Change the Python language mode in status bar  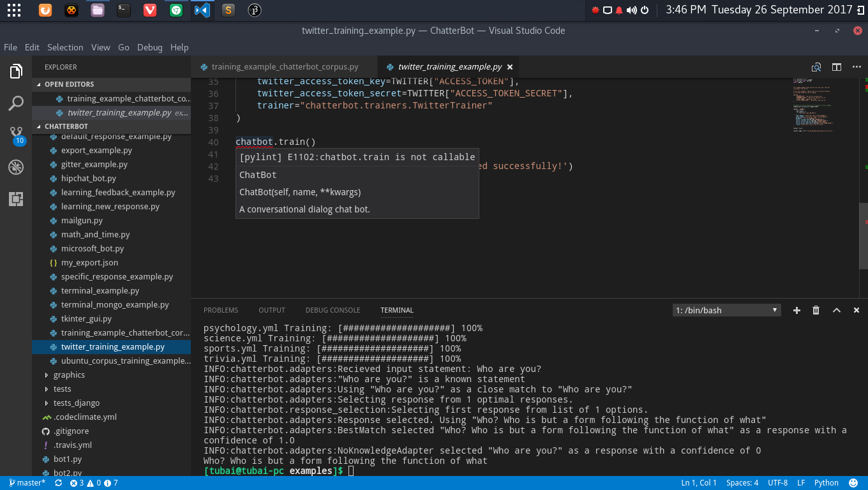(826, 483)
